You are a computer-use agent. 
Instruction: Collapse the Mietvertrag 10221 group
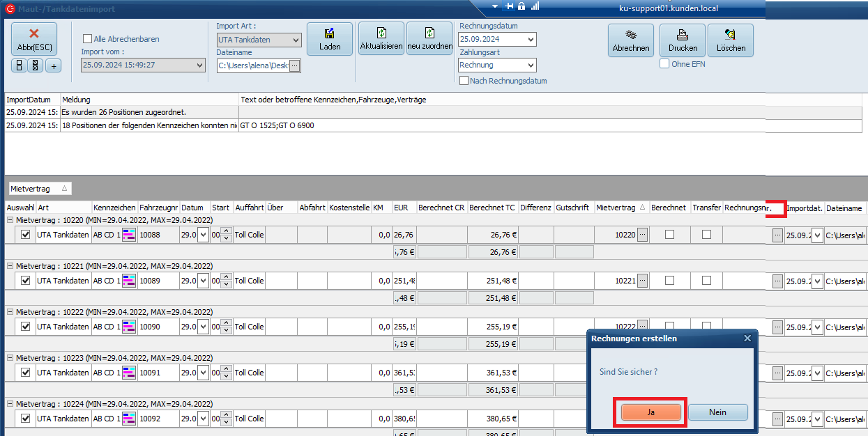[10, 266]
